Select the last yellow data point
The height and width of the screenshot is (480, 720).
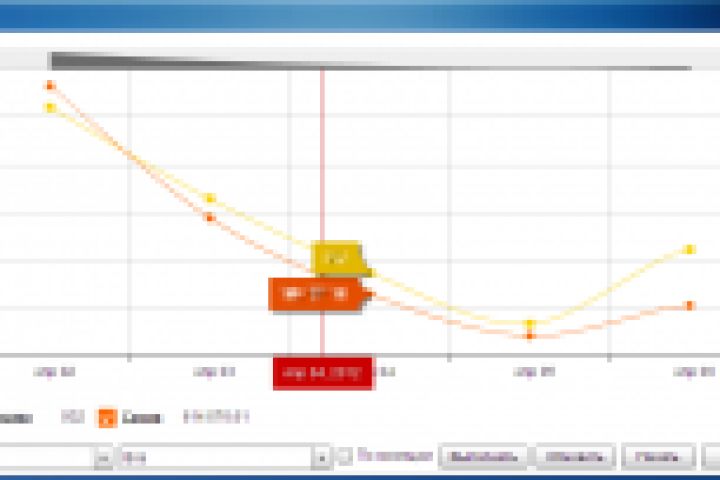point(690,249)
